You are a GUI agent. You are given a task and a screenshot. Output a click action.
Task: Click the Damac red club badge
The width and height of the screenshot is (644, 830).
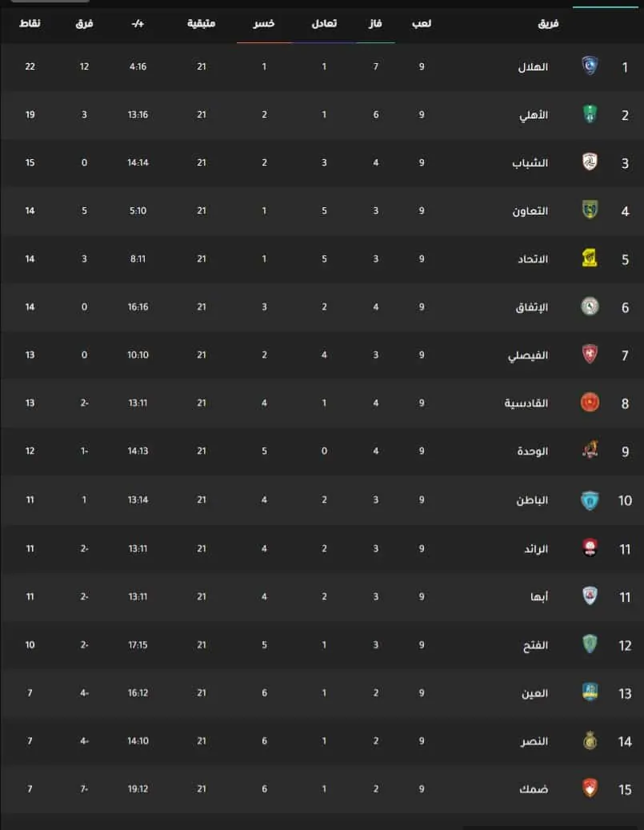(x=590, y=788)
